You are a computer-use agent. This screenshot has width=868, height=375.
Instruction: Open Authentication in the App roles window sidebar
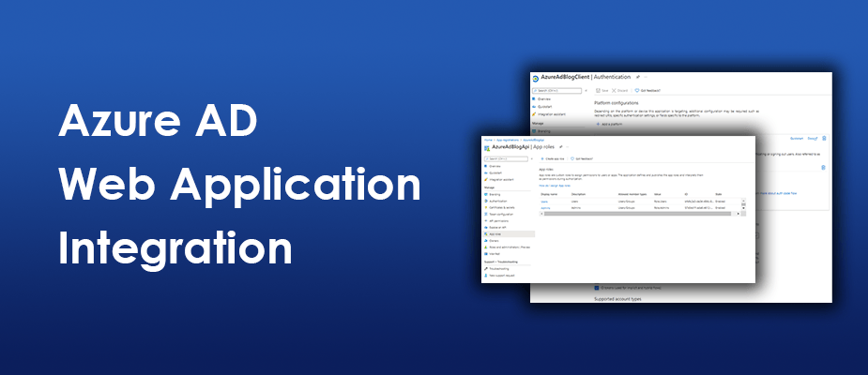click(x=495, y=202)
